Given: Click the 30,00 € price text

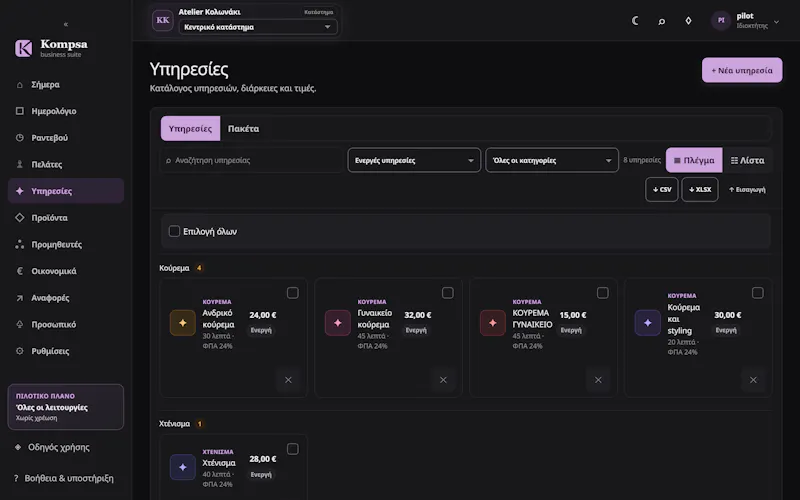Looking at the screenshot, I should [x=728, y=315].
